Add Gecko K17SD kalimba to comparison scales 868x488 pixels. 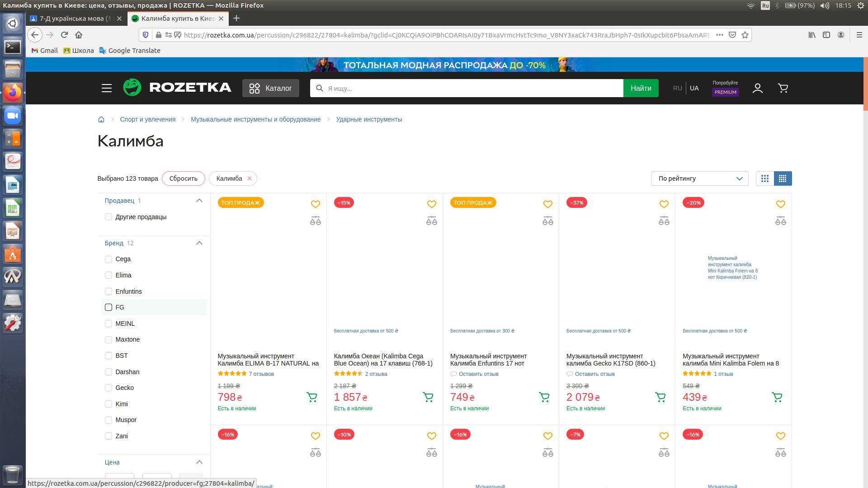pyautogui.click(x=664, y=221)
